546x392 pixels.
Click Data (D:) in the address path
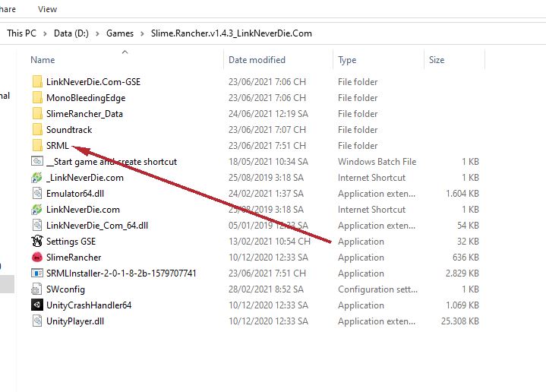74,33
